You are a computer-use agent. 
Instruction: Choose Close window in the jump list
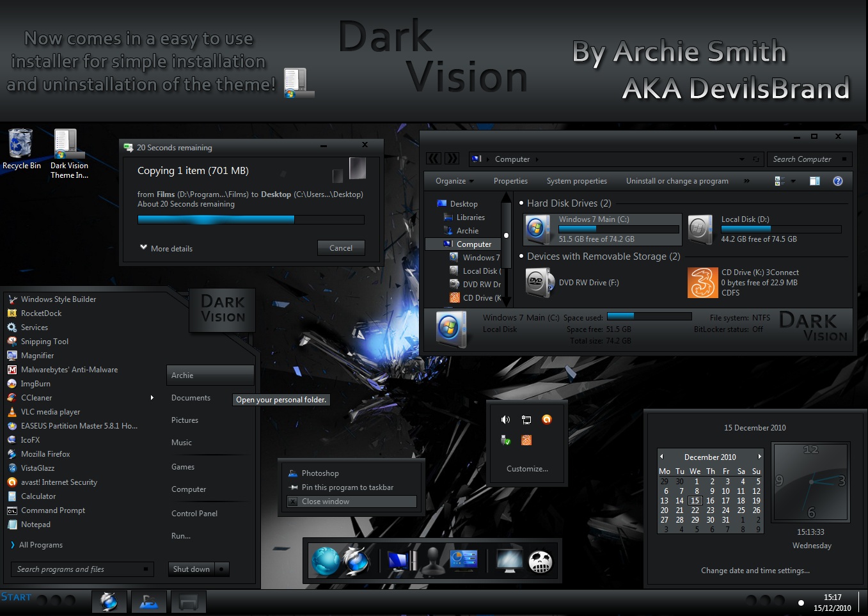click(352, 501)
